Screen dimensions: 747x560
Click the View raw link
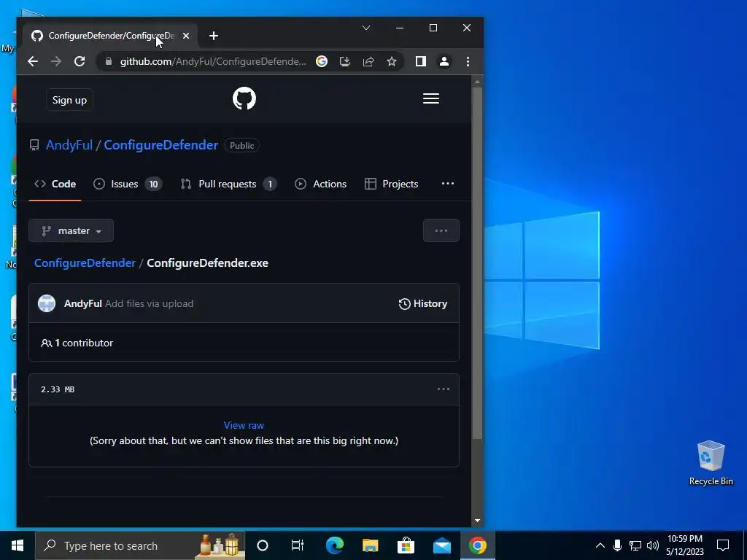[244, 425]
